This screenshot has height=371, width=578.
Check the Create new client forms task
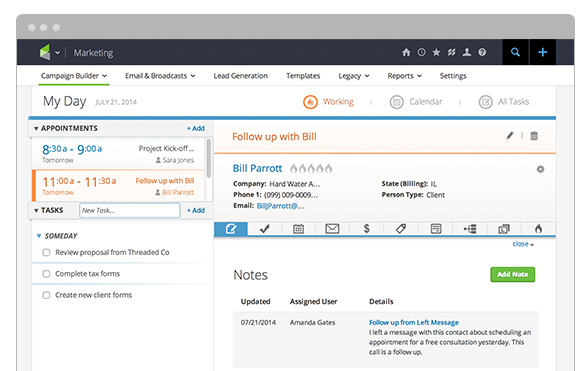[x=46, y=295]
